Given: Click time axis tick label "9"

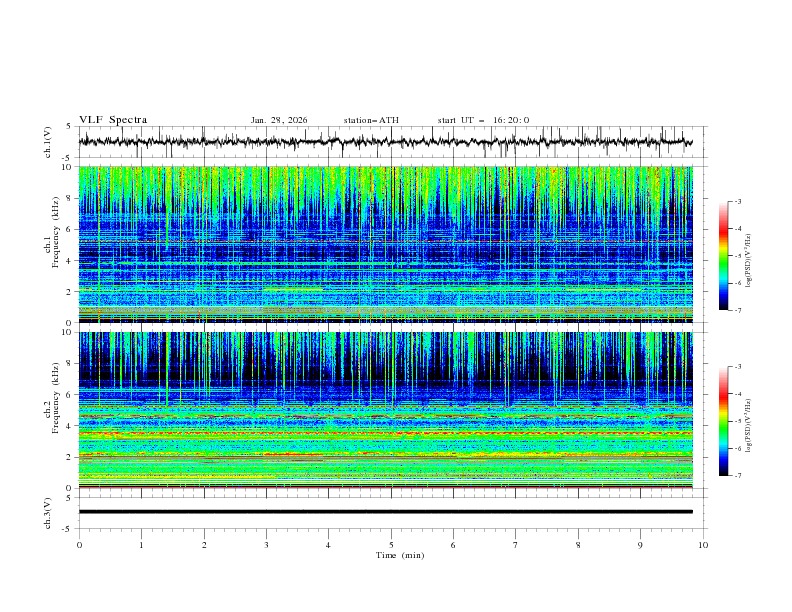Looking at the screenshot, I should pos(640,545).
